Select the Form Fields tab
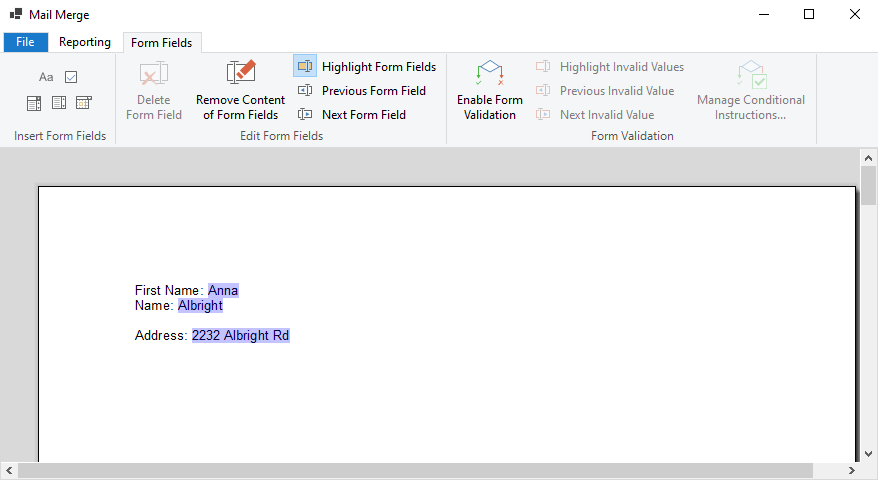The image size is (878, 480). pos(162,43)
